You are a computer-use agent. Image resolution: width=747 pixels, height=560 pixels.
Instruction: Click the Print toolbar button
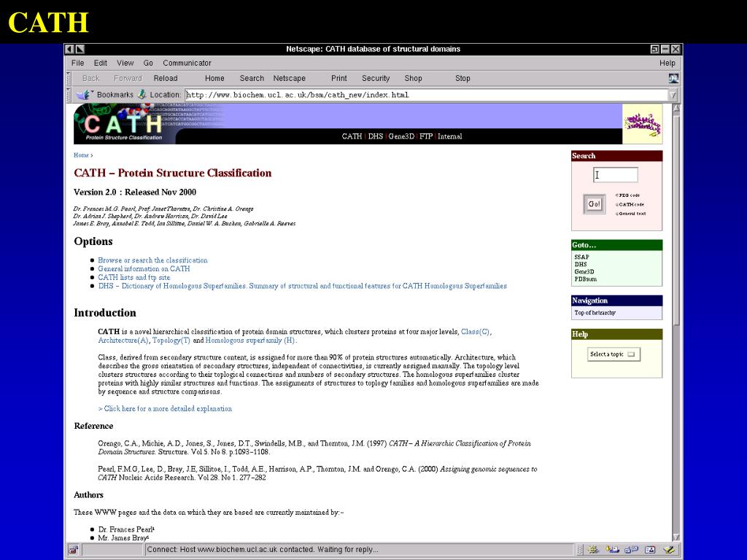coord(338,78)
